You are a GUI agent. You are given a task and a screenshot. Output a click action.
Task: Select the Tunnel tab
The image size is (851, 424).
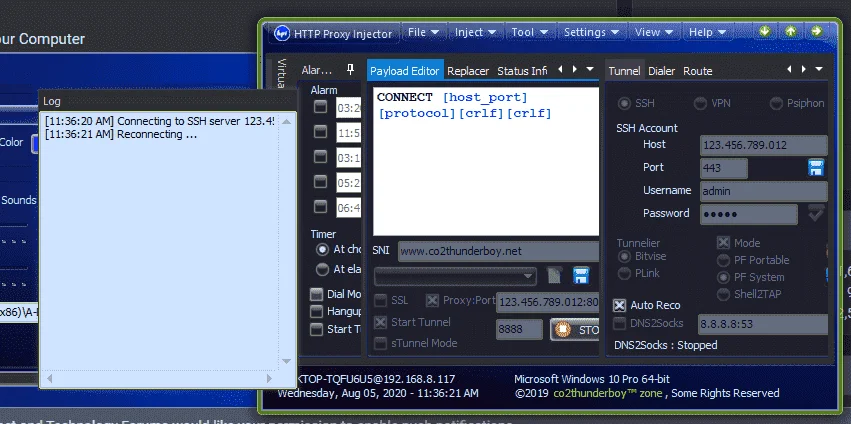click(x=624, y=71)
